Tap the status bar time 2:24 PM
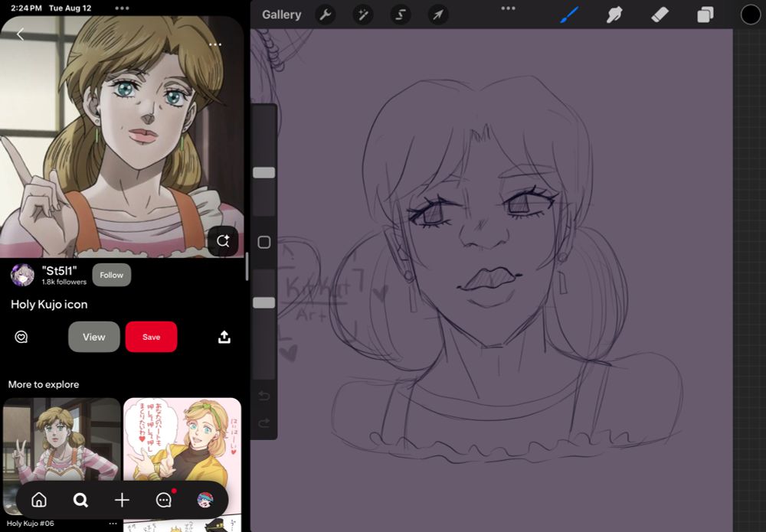Image resolution: width=766 pixels, height=532 pixels. [x=26, y=8]
